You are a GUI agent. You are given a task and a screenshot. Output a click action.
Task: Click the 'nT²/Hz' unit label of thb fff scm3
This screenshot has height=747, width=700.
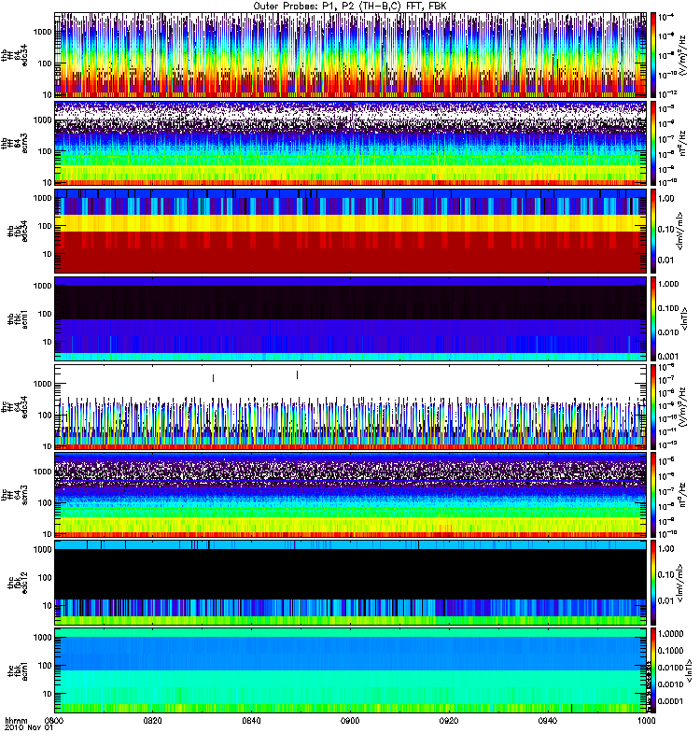tap(683, 143)
